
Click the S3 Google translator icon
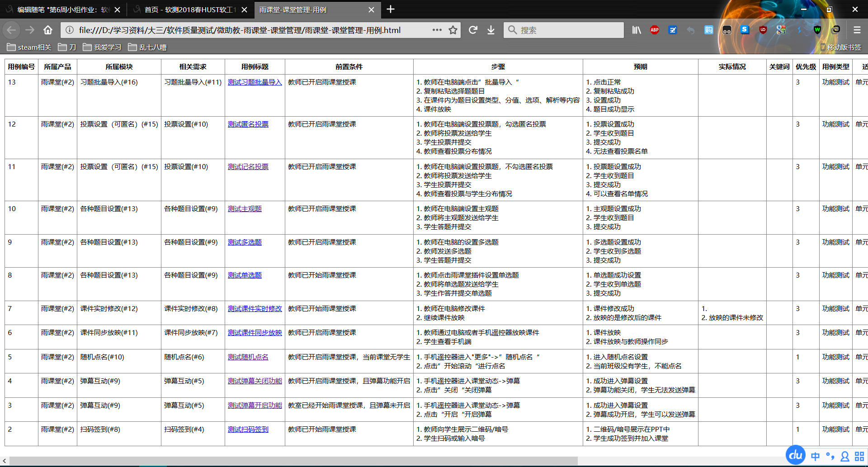pos(781,30)
